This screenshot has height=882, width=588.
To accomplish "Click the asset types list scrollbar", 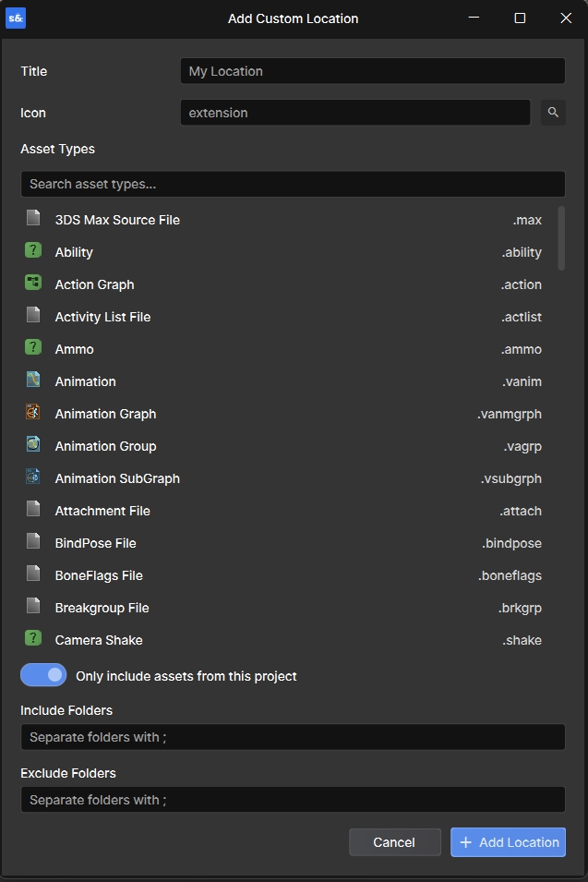I will pyautogui.click(x=561, y=238).
